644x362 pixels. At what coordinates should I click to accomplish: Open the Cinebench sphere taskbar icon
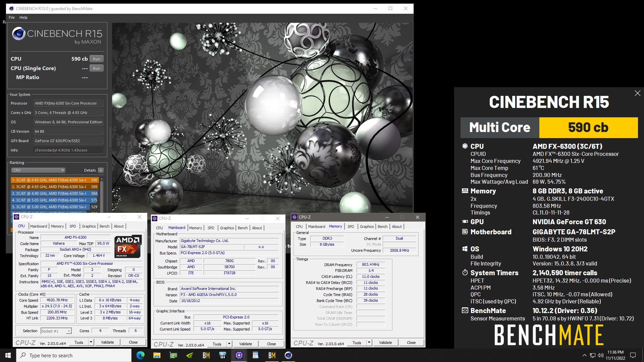tap(288, 355)
